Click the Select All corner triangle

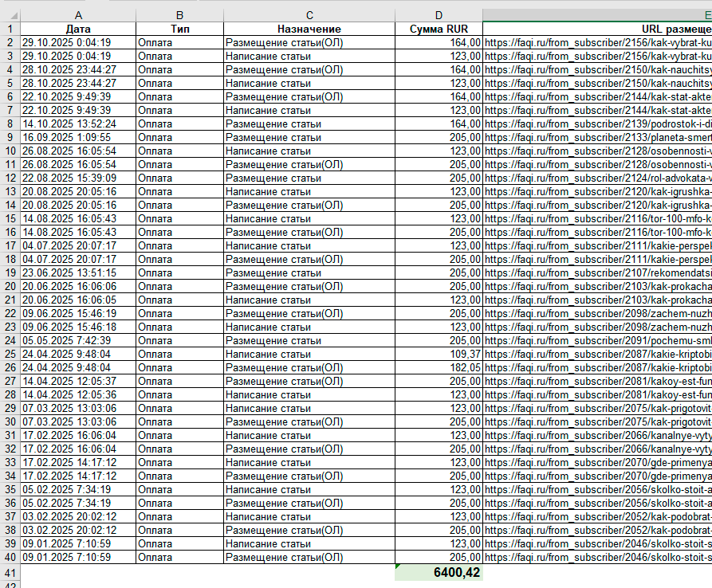tap(14, 16)
